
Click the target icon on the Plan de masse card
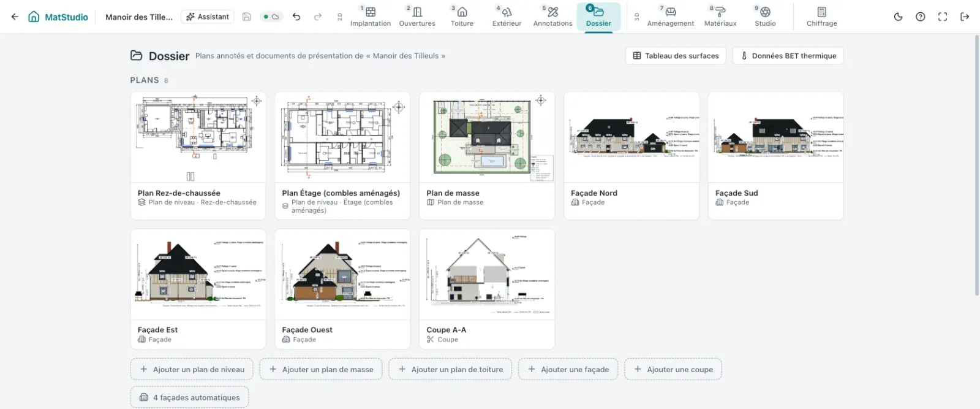pyautogui.click(x=541, y=101)
